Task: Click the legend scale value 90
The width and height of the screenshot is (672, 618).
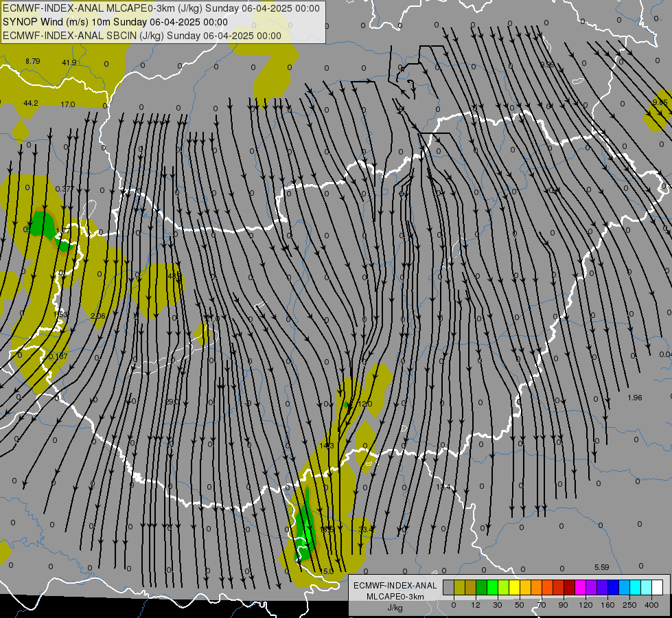Action: (563, 605)
